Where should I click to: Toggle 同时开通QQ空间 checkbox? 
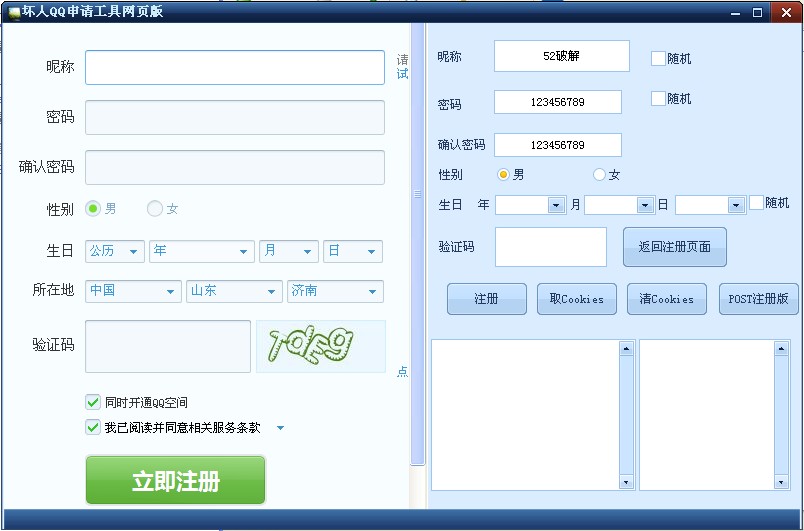(93, 402)
